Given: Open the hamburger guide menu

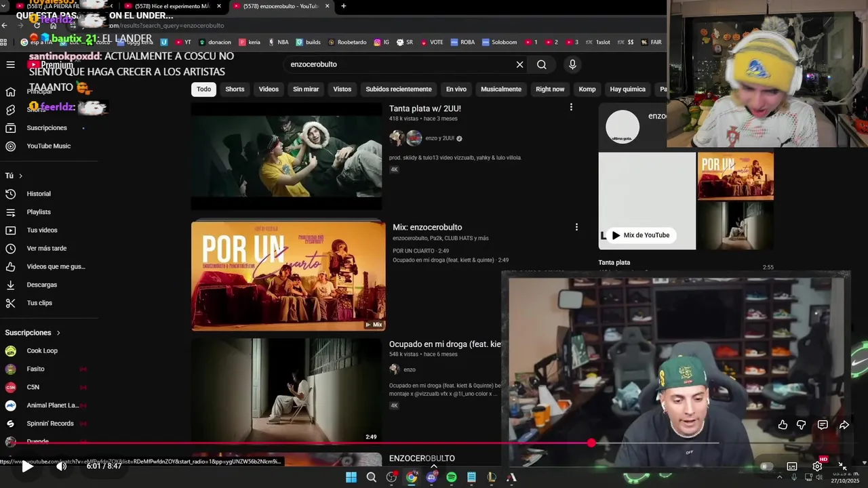Looking at the screenshot, I should coord(11,64).
